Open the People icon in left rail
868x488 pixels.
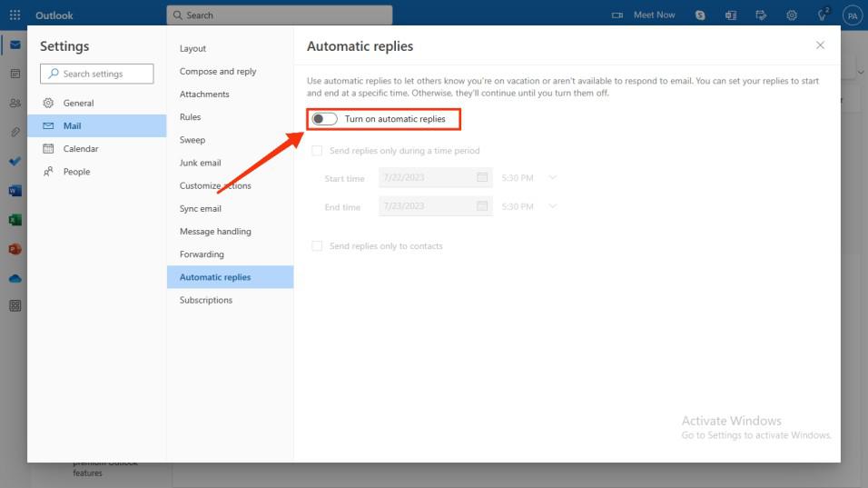[15, 103]
